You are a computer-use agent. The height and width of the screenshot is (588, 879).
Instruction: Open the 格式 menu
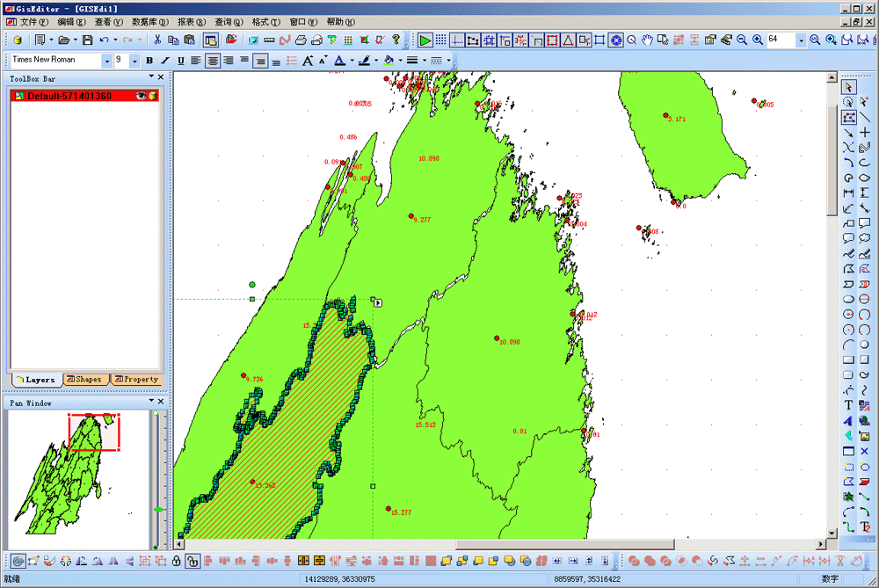[264, 21]
